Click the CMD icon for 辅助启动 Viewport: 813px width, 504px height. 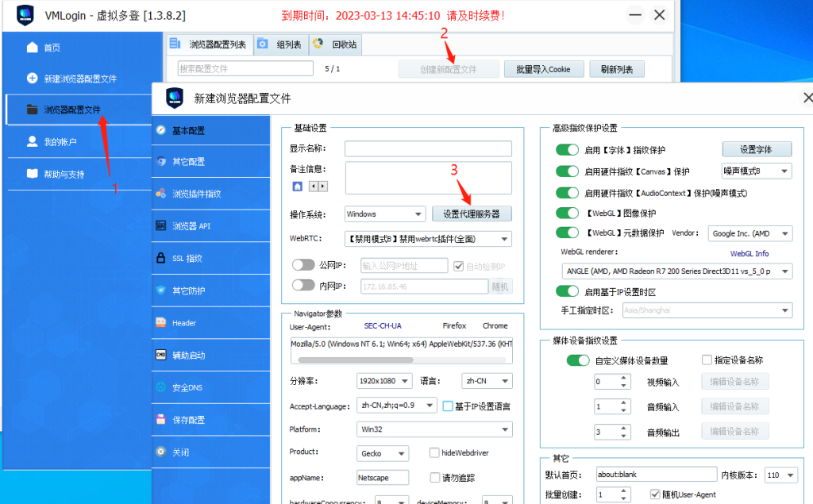[160, 355]
